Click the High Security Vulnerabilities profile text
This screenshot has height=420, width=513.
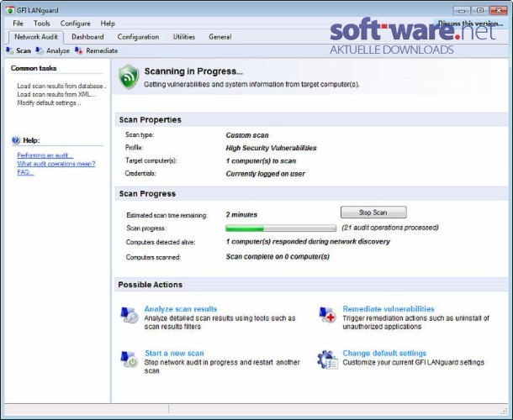[272, 148]
